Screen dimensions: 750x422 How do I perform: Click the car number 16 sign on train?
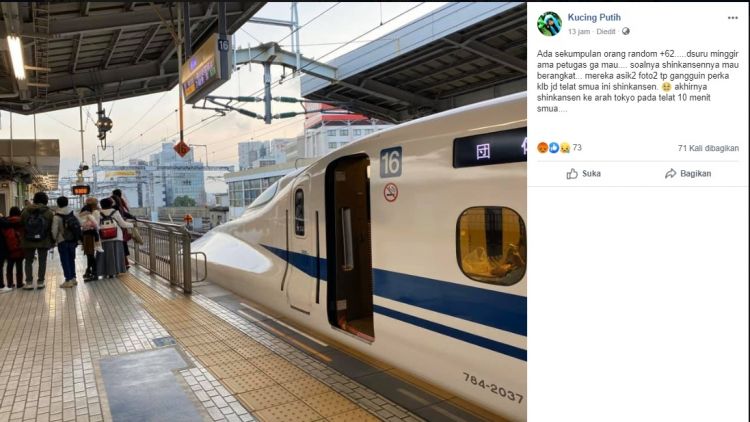pos(391,162)
